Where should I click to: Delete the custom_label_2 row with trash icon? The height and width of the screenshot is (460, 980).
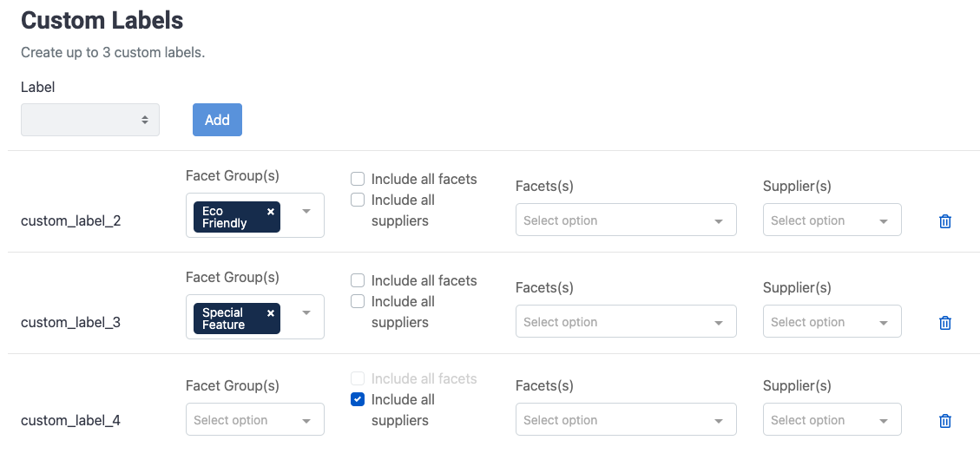click(x=945, y=220)
